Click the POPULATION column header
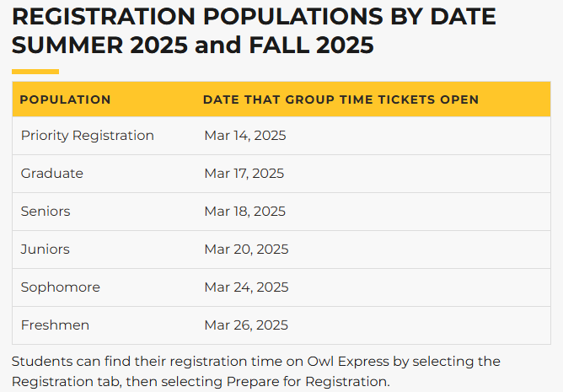Screen dimensions: 563x392 pyautogui.click(x=66, y=99)
